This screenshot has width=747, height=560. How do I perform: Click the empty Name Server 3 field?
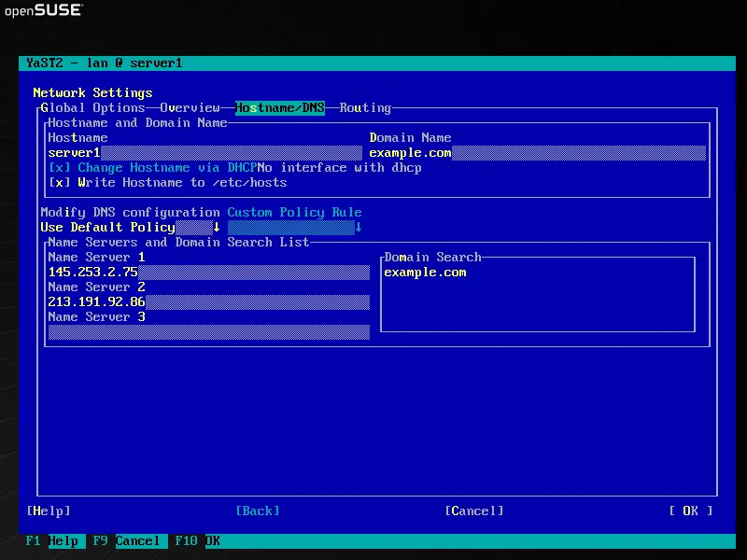tap(208, 332)
